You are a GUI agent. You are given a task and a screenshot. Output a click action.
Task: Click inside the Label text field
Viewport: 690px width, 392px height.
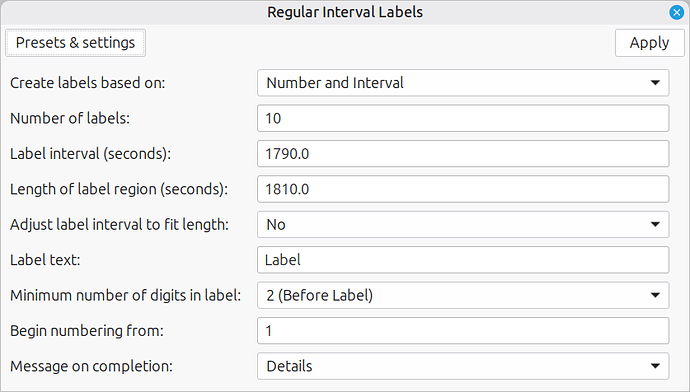pyautogui.click(x=463, y=260)
